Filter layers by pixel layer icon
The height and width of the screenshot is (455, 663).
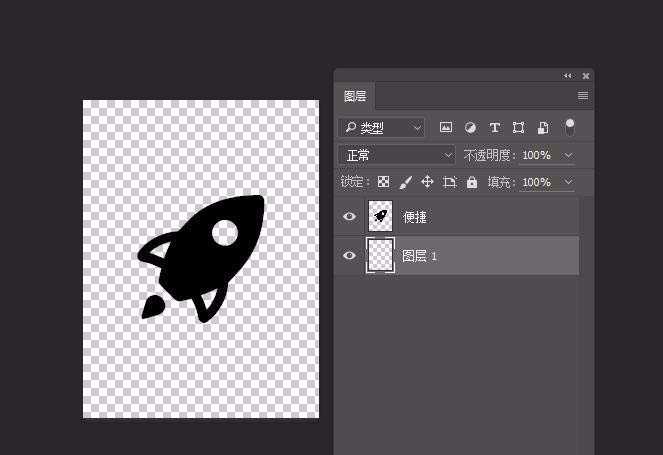point(446,128)
